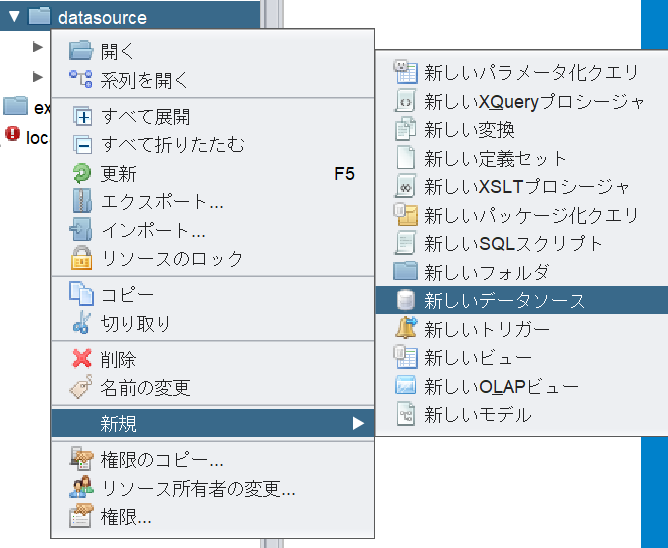Select すべて折りたたむ menu entry
668x548 pixels.
pyautogui.click(x=213, y=145)
